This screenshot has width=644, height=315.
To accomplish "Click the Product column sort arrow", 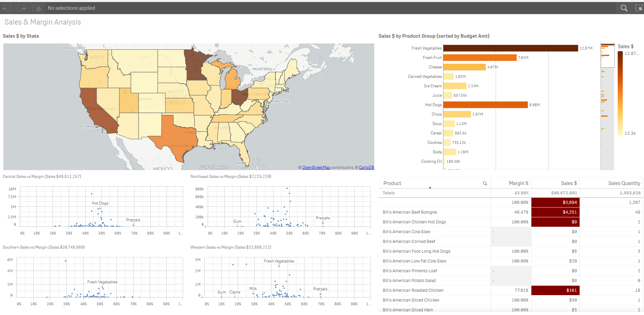I will (x=430, y=187).
